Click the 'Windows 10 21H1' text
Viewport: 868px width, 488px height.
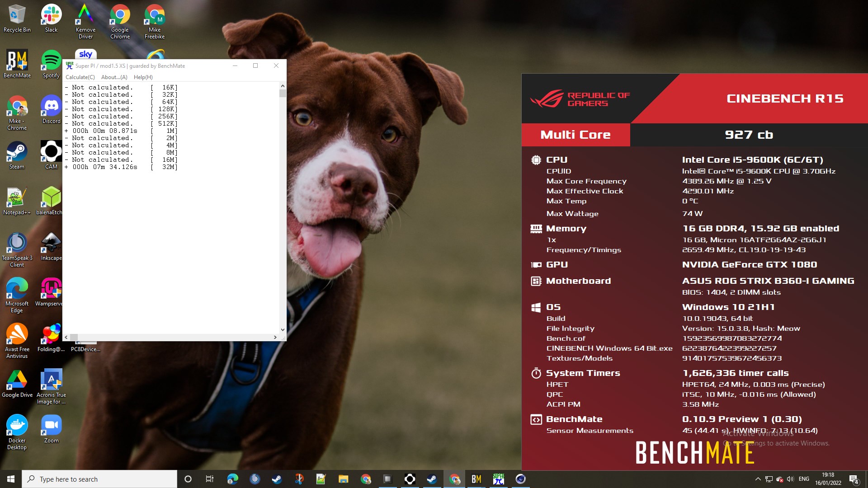[x=728, y=307]
